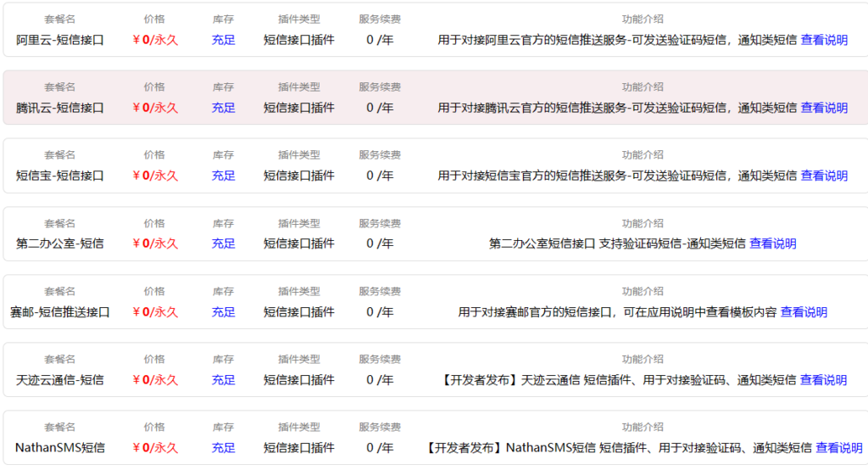The height and width of the screenshot is (470, 868).
Task: Click 充足 stock status in 天迹云通信 row
Action: point(223,380)
